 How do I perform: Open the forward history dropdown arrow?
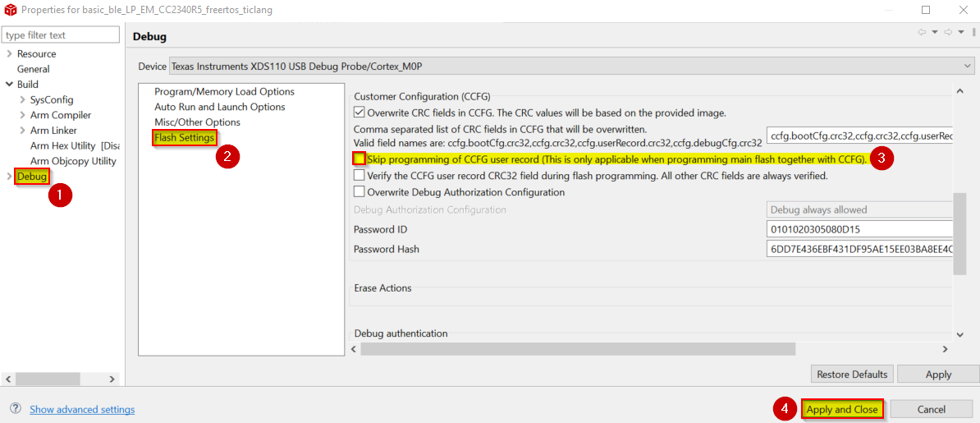point(961,32)
